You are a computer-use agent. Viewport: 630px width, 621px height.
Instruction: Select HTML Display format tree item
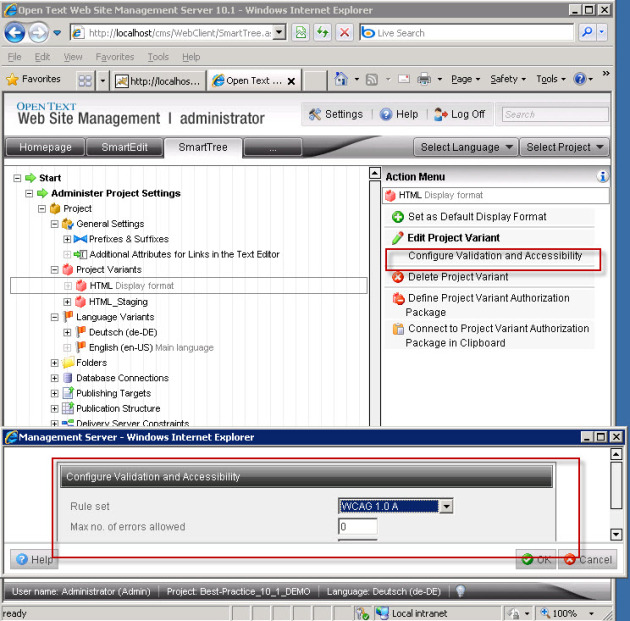point(188,286)
